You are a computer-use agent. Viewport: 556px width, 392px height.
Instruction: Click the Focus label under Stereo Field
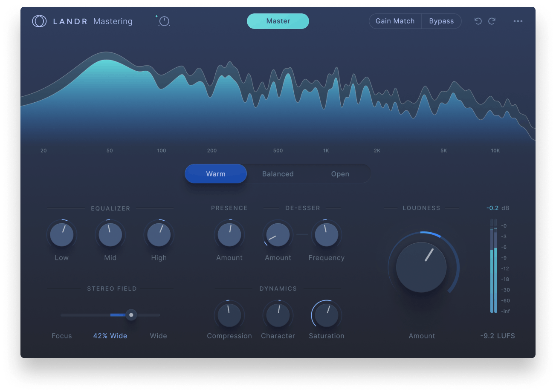tap(61, 336)
